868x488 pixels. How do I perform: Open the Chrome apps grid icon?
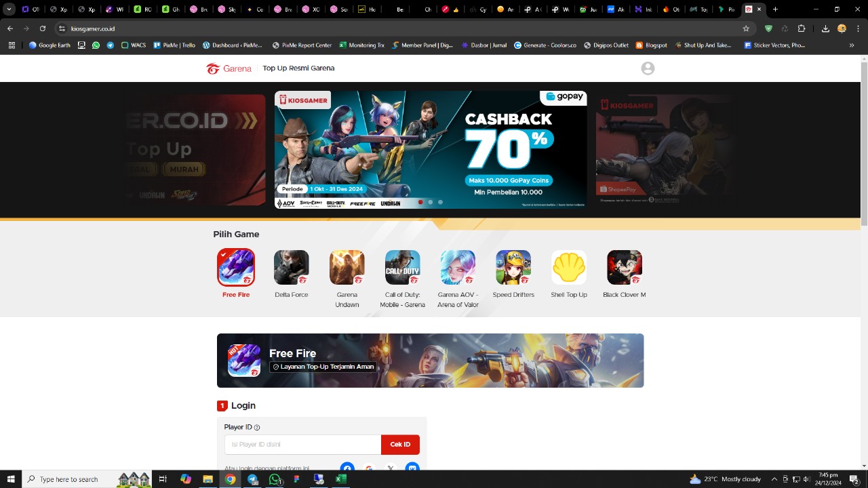point(12,45)
